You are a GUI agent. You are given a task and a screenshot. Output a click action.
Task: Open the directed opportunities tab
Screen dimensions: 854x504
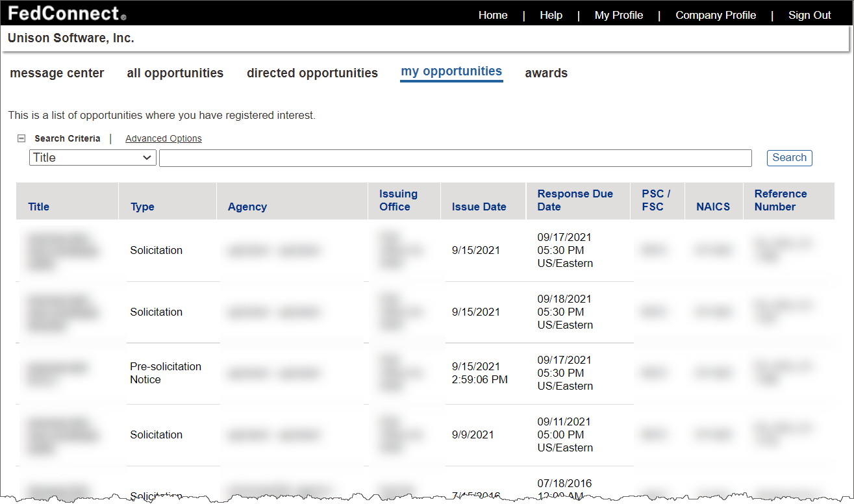312,73
